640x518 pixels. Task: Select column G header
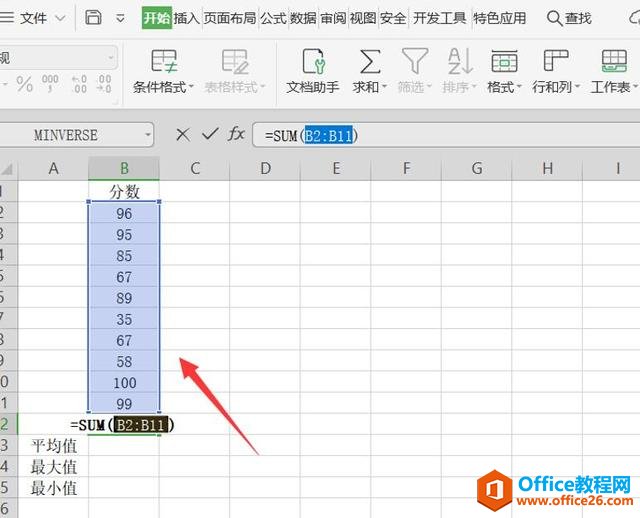coord(476,168)
